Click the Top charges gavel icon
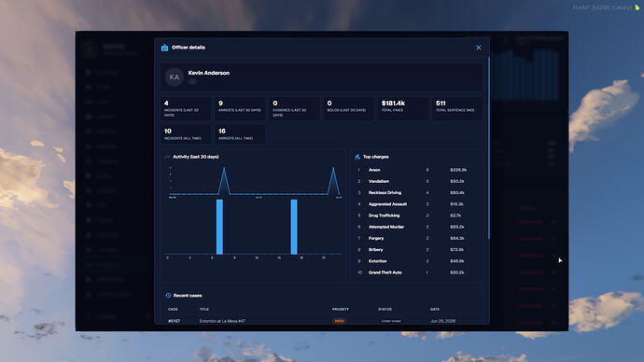The width and height of the screenshot is (644, 362). pos(357,157)
